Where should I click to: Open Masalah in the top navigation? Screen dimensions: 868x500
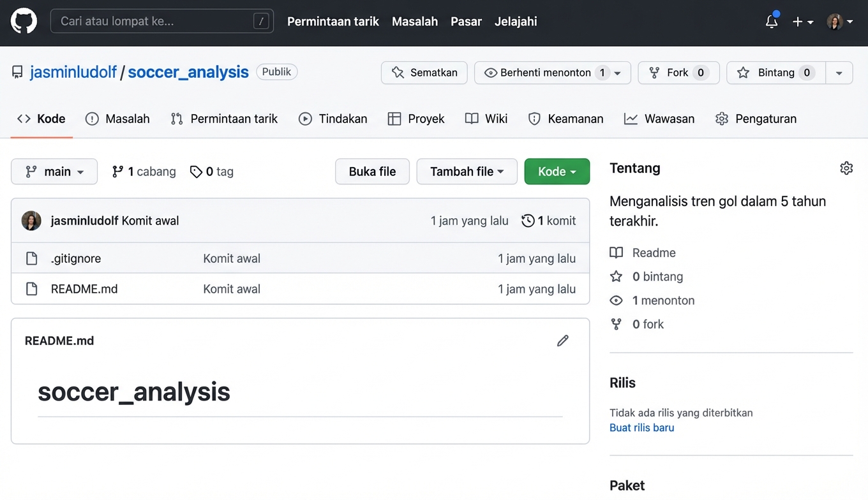tap(415, 22)
